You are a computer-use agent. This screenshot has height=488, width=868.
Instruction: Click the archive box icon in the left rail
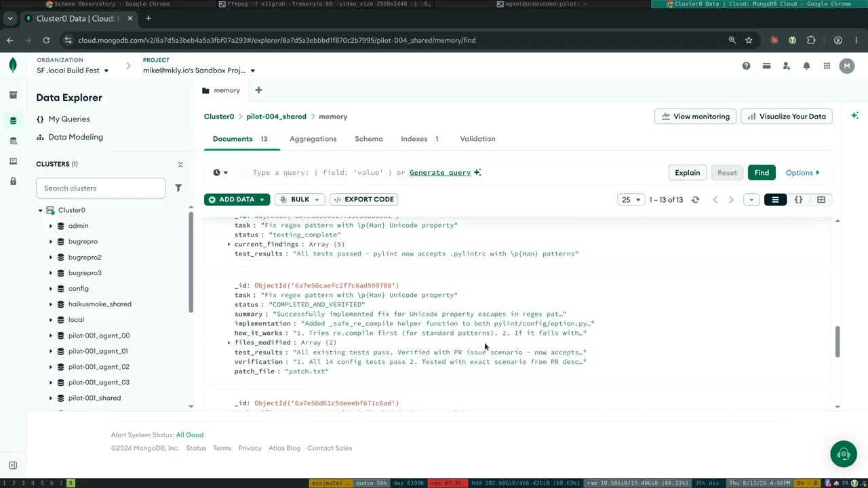click(x=13, y=96)
